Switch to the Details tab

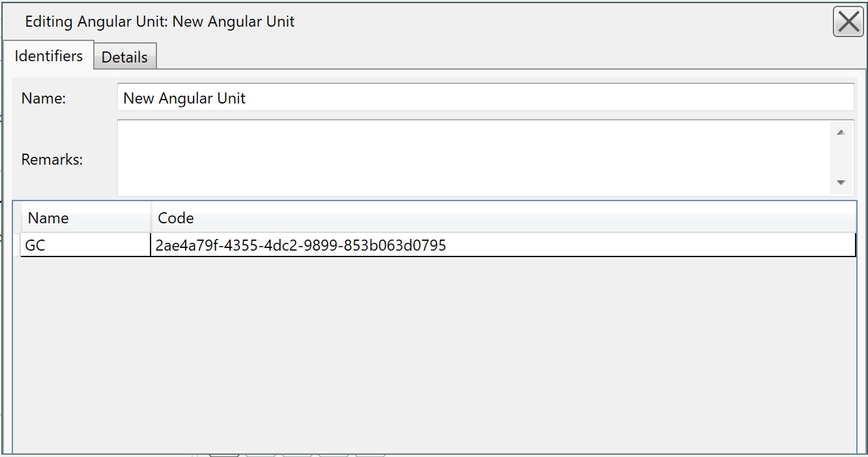tap(124, 57)
